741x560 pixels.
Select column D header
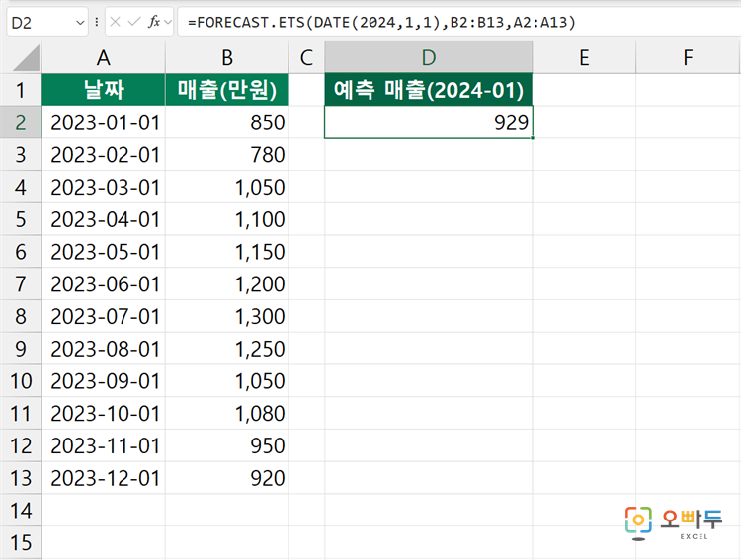coord(429,57)
